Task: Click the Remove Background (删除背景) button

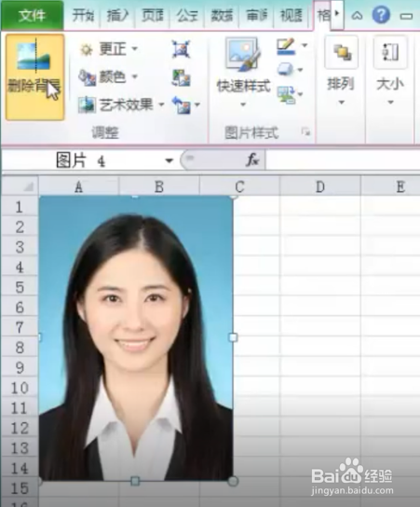Action: (34, 77)
